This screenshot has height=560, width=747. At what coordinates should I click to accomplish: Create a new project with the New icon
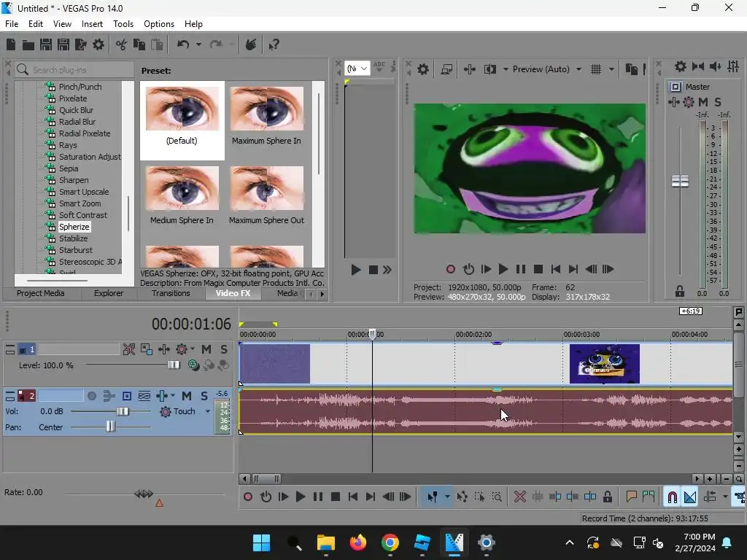pyautogui.click(x=11, y=44)
